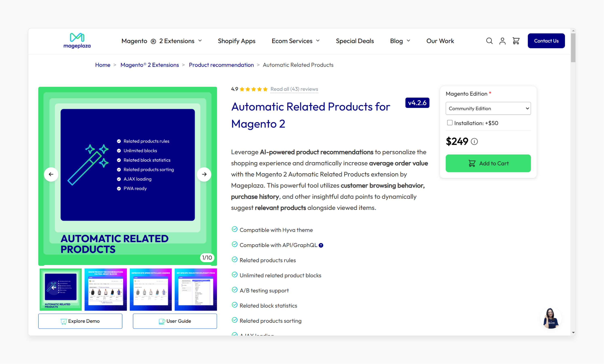Click the price info icon

474,142
